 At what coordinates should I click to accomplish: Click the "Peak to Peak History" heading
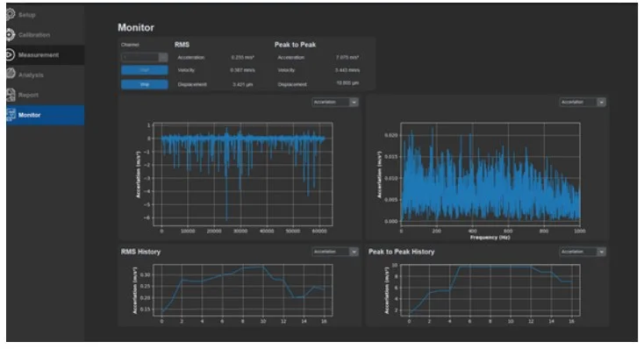tap(401, 252)
